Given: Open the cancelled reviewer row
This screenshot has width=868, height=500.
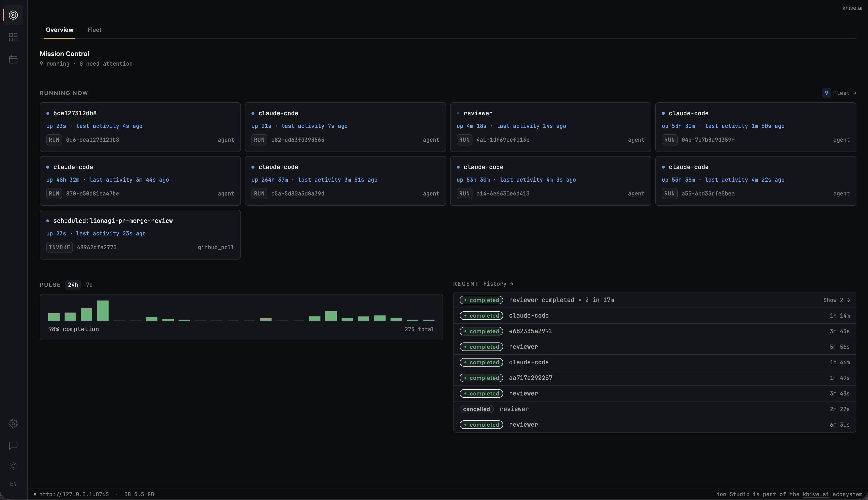Looking at the screenshot, I should coord(654,409).
